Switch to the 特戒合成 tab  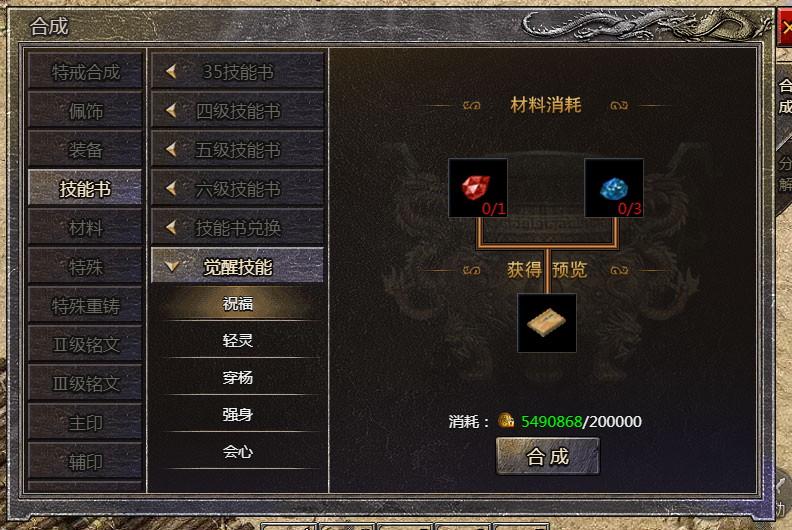85,71
